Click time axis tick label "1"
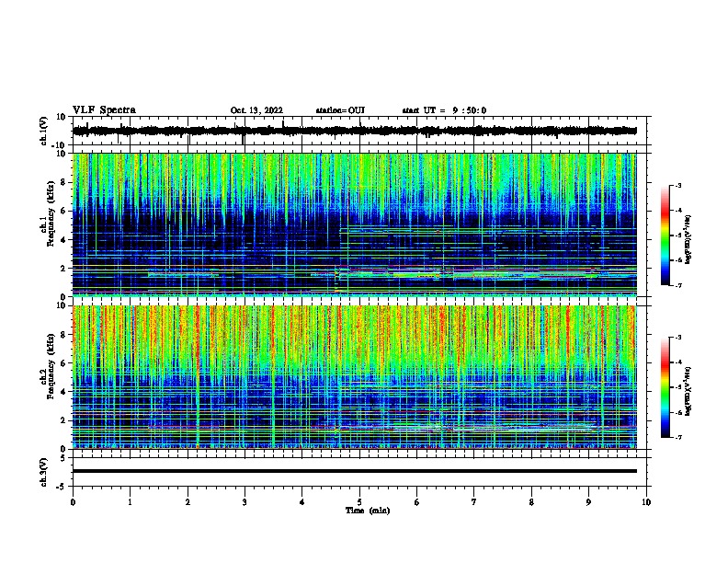Viewport: 728px width, 563px height. click(131, 502)
